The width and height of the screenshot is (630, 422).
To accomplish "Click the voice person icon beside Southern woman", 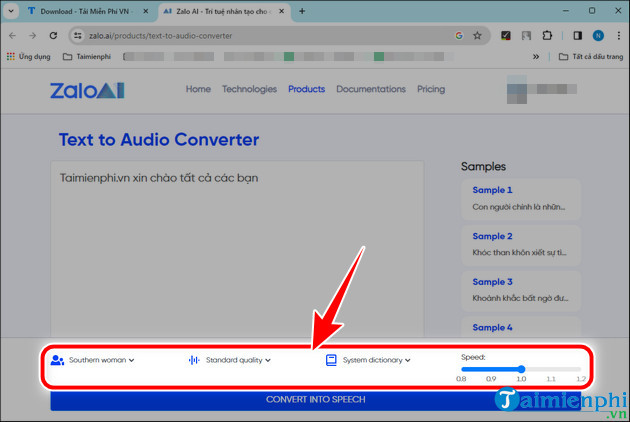I will 57,360.
